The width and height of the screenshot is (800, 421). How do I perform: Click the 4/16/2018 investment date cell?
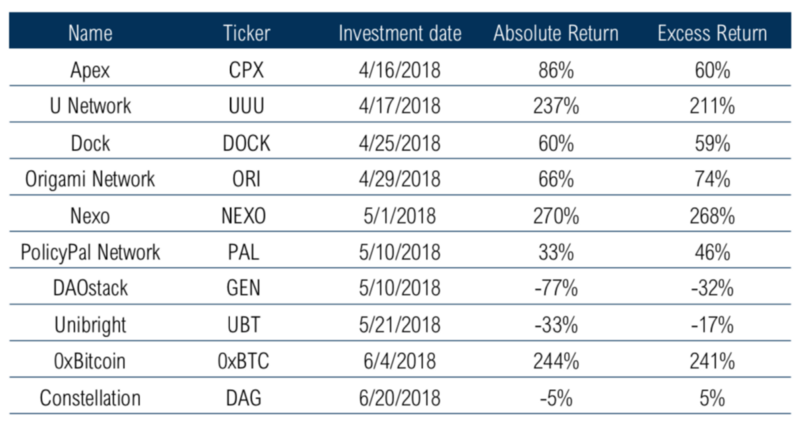tap(400, 72)
